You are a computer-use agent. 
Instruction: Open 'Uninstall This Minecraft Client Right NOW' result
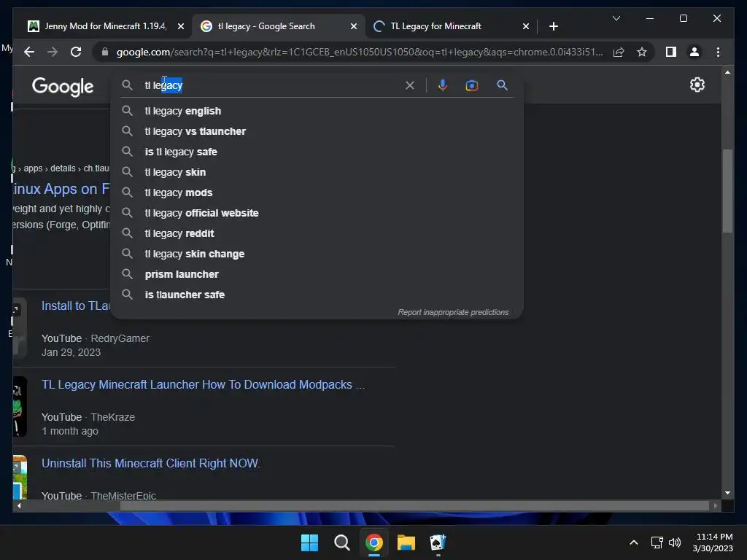(150, 463)
